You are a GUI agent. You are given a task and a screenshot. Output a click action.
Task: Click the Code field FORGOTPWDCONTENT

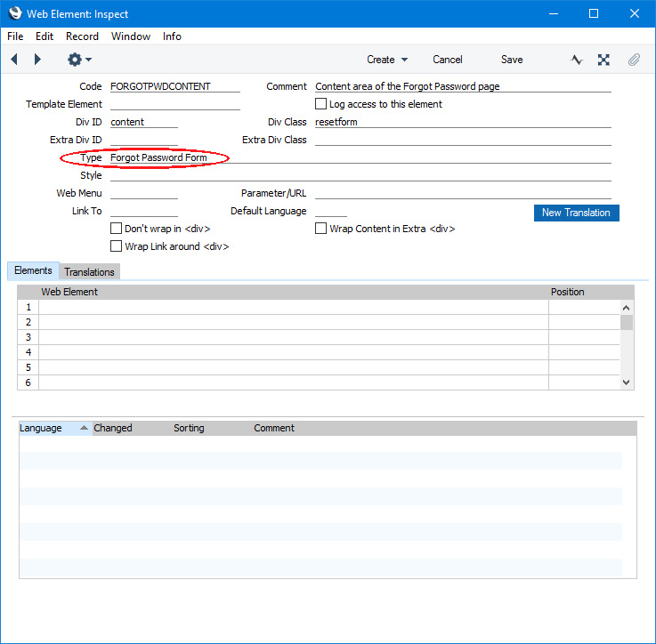coord(174,86)
